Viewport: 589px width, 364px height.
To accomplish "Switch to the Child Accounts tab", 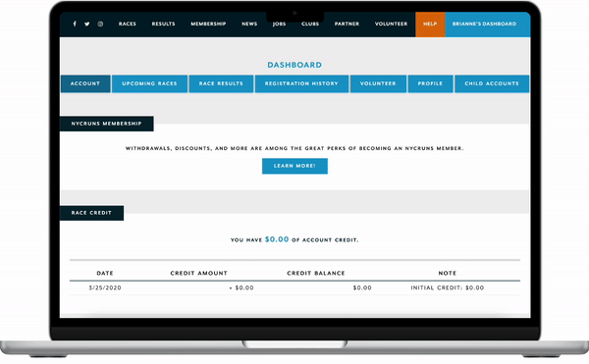I will [492, 83].
